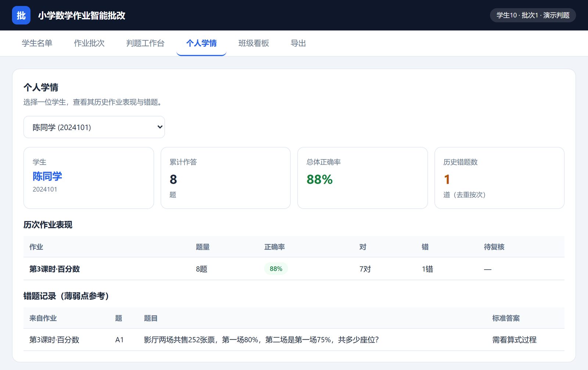This screenshot has height=370, width=588.
Task: Open the student selector dropdown 陈同学 (2024101)
Action: click(94, 127)
